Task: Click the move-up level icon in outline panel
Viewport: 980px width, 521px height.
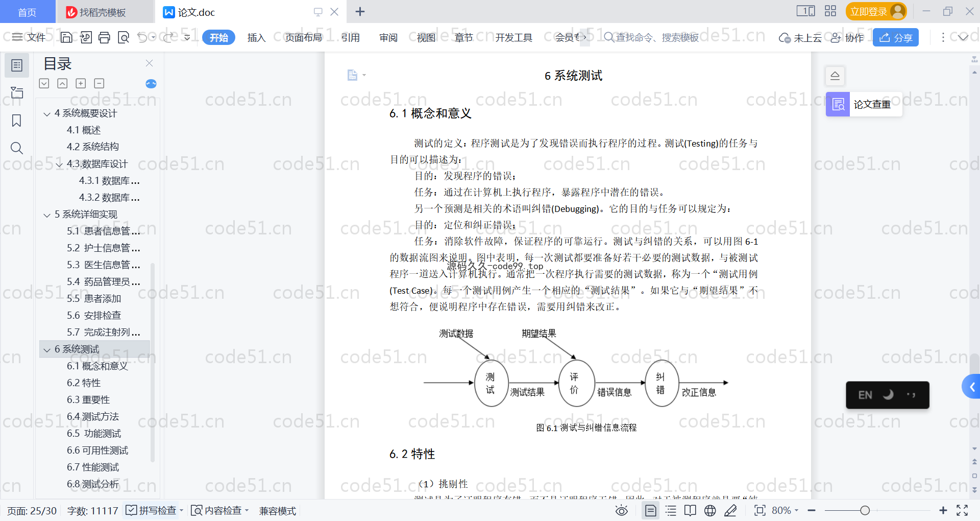Action: pyautogui.click(x=62, y=83)
